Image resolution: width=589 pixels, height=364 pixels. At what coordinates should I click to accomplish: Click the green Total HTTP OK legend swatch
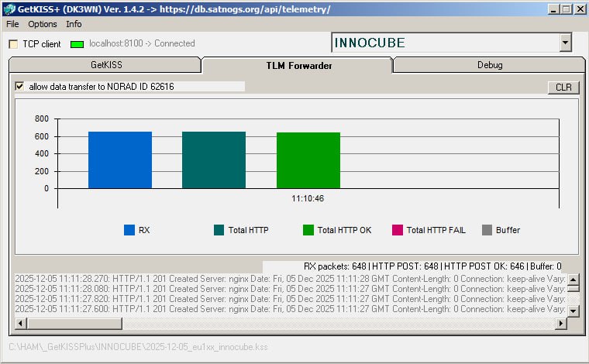click(x=308, y=230)
